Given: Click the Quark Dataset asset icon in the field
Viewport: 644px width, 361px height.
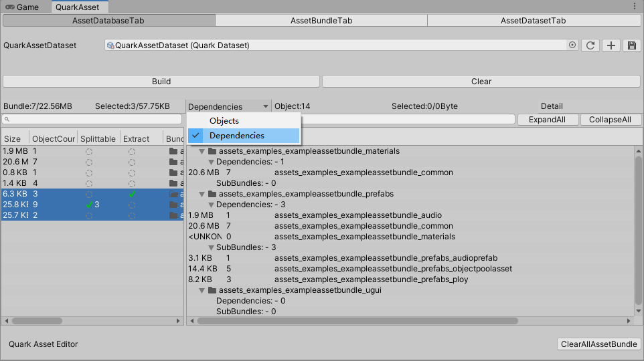Looking at the screenshot, I should [110, 45].
